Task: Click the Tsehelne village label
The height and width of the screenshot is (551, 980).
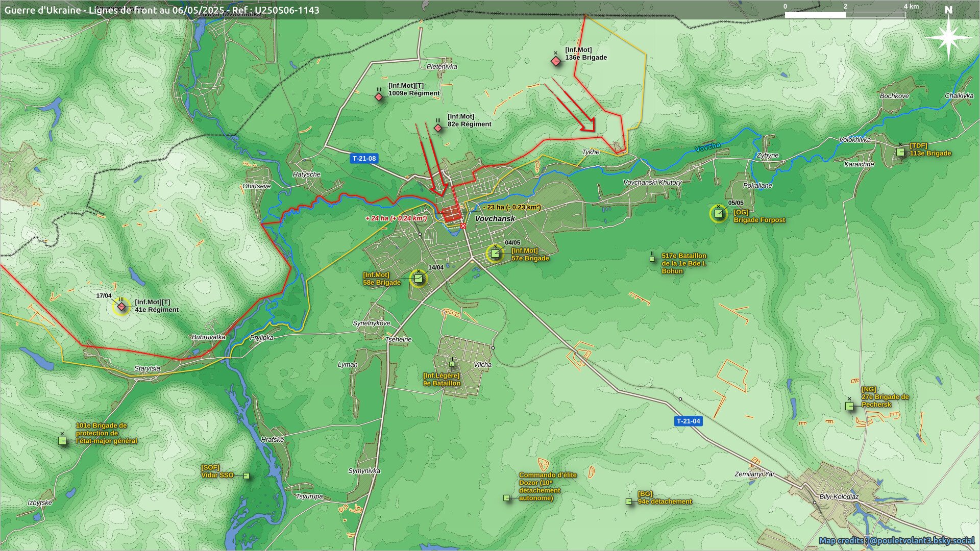Action: (x=398, y=340)
